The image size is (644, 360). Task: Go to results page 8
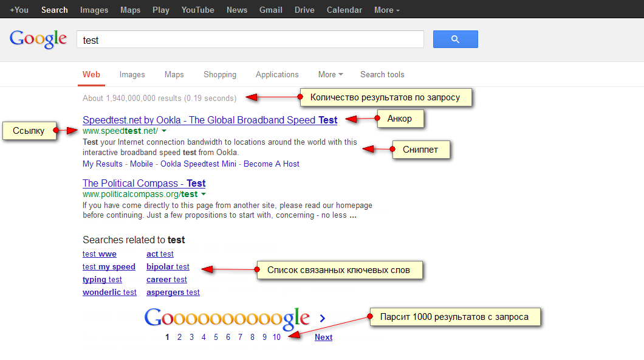click(252, 337)
